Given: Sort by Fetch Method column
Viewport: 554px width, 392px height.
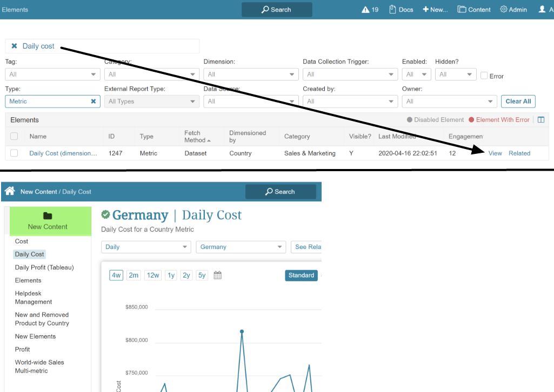Looking at the screenshot, I should [x=197, y=137].
